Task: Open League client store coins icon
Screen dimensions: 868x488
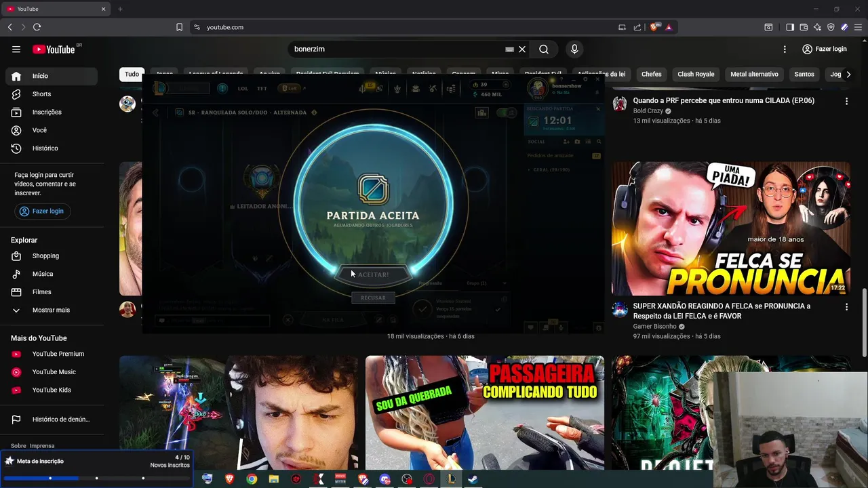Action: click(x=451, y=89)
